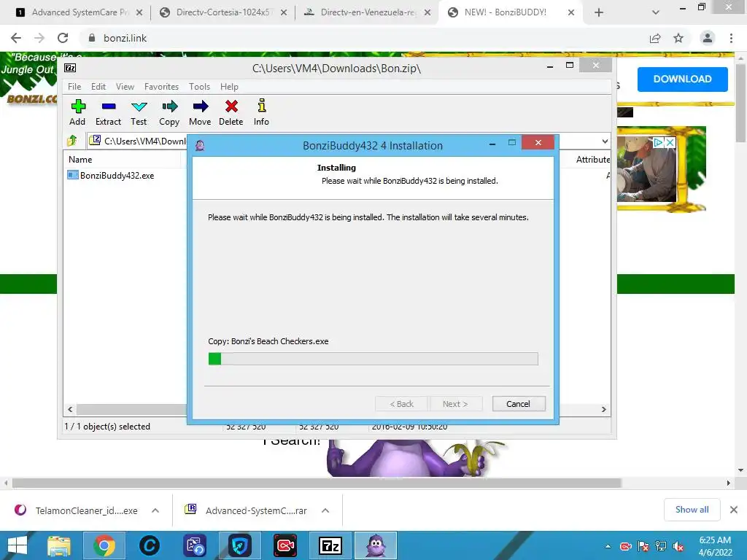Open the 7-Zip View menu

pyautogui.click(x=125, y=87)
